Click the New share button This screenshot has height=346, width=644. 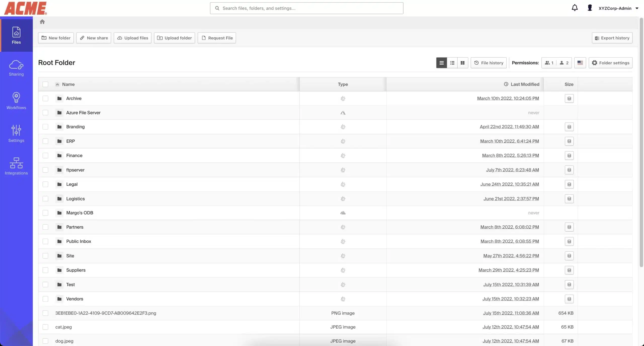tap(94, 38)
